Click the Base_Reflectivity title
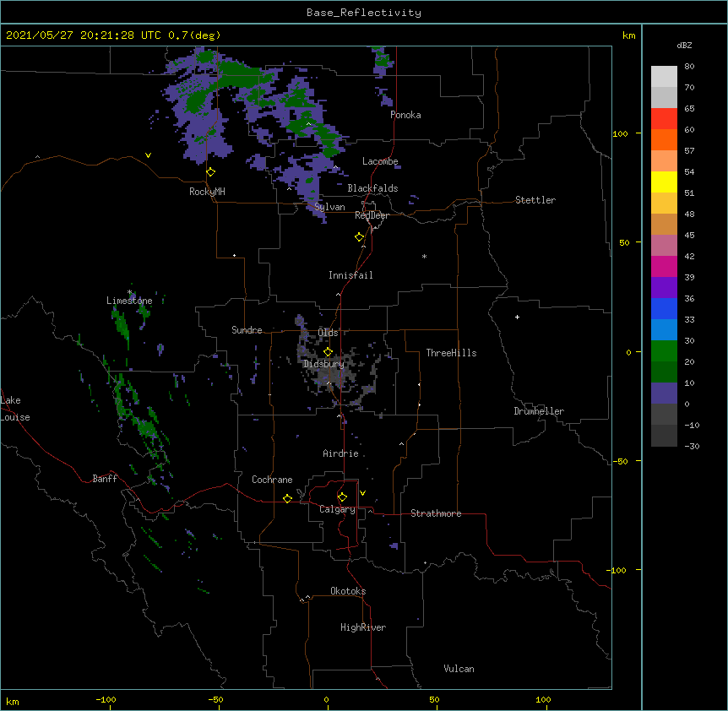This screenshot has width=728, height=711. pyautogui.click(x=364, y=13)
